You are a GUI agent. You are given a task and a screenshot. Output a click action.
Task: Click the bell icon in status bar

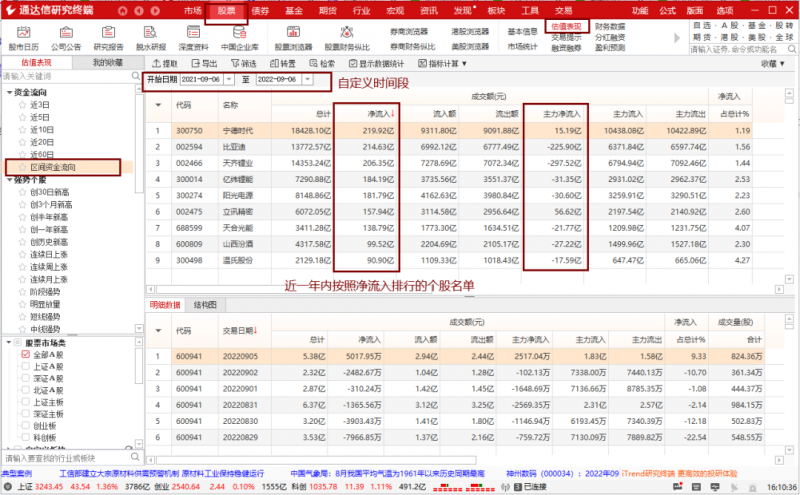pyautogui.click(x=753, y=487)
